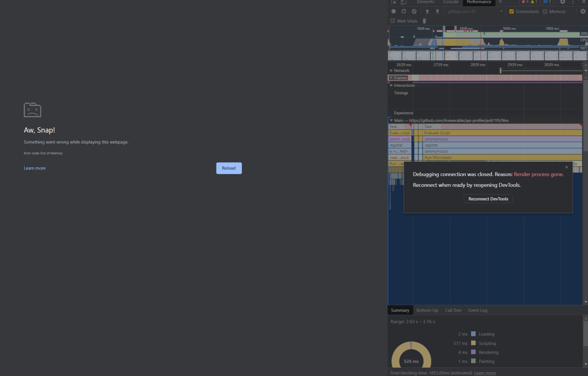The height and width of the screenshot is (376, 588).
Task: Click the inspect element picker icon
Action: click(393, 2)
